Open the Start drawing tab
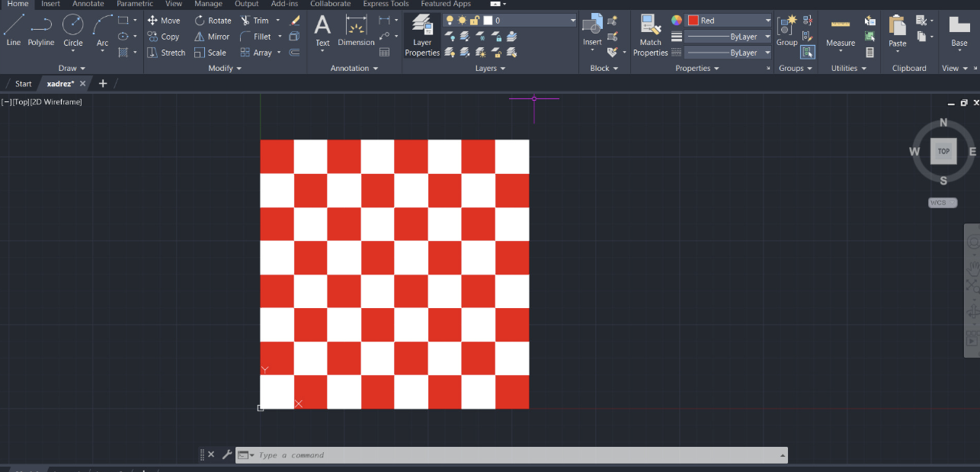The width and height of the screenshot is (980, 472). click(24, 84)
